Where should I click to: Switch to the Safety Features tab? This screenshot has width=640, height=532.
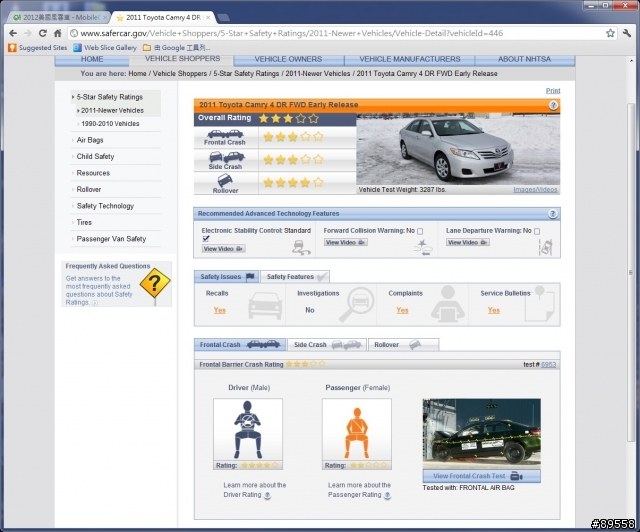pos(295,277)
